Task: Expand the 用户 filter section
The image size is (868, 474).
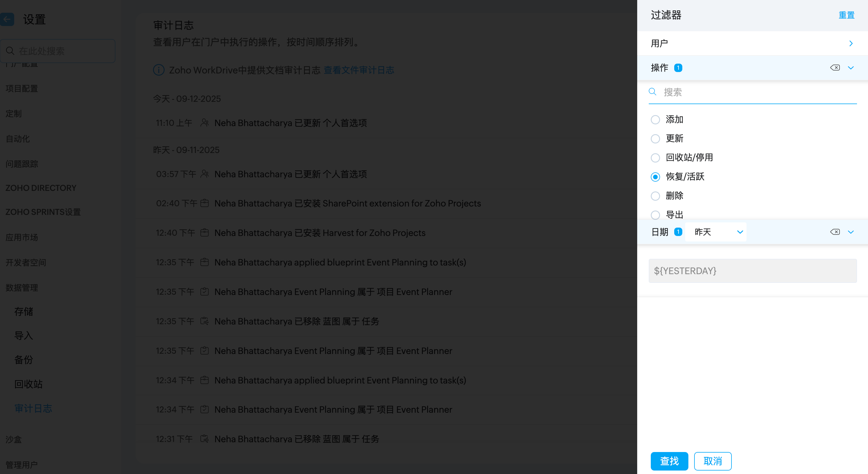Action: (x=850, y=43)
